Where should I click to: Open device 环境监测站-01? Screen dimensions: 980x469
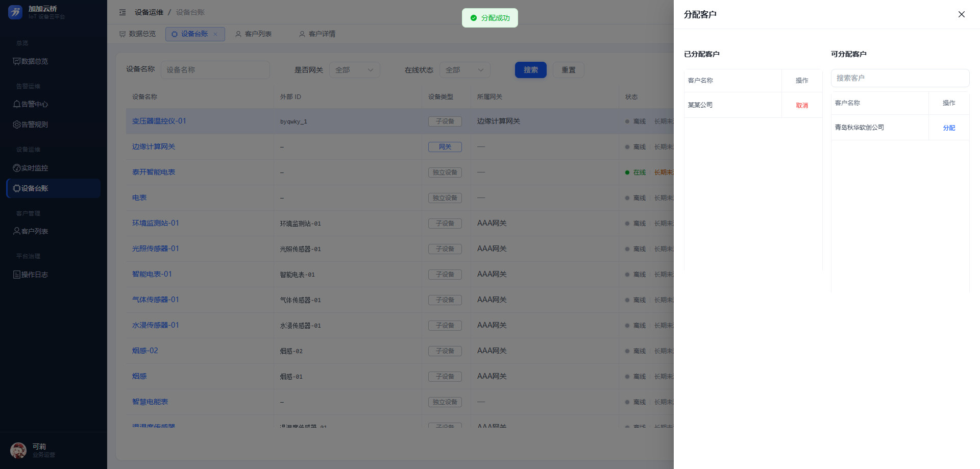coord(156,223)
